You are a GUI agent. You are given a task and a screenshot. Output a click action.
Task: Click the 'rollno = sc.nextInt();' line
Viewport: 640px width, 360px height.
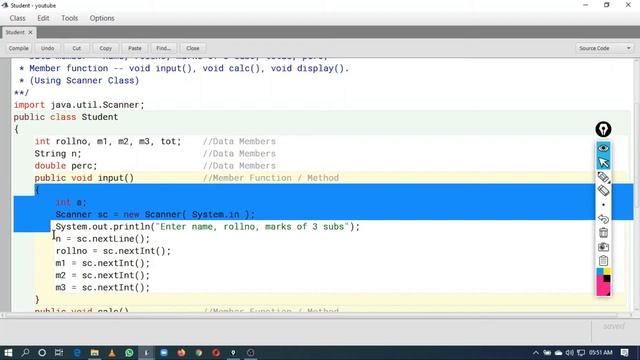pyautogui.click(x=113, y=251)
